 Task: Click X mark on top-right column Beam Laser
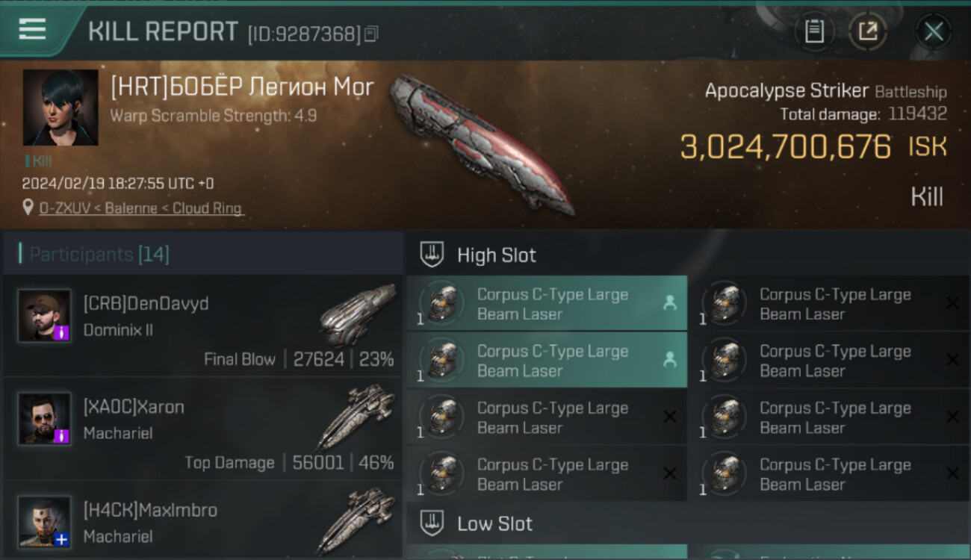coord(952,303)
